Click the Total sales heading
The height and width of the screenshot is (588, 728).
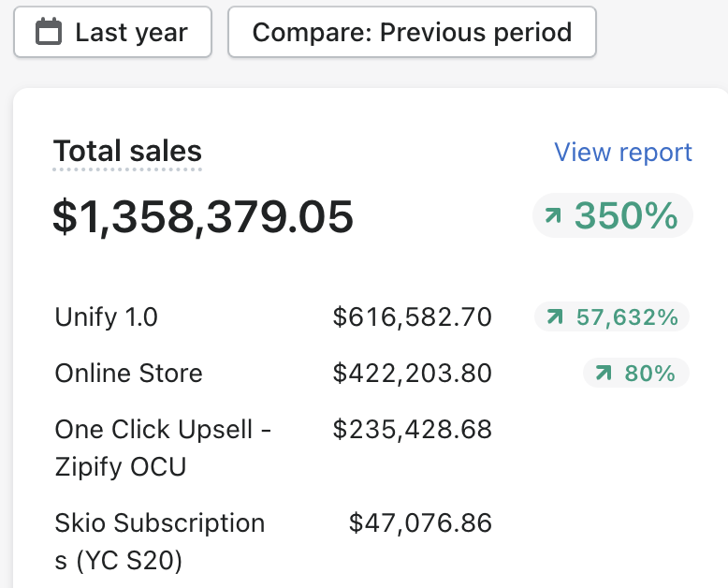click(127, 152)
